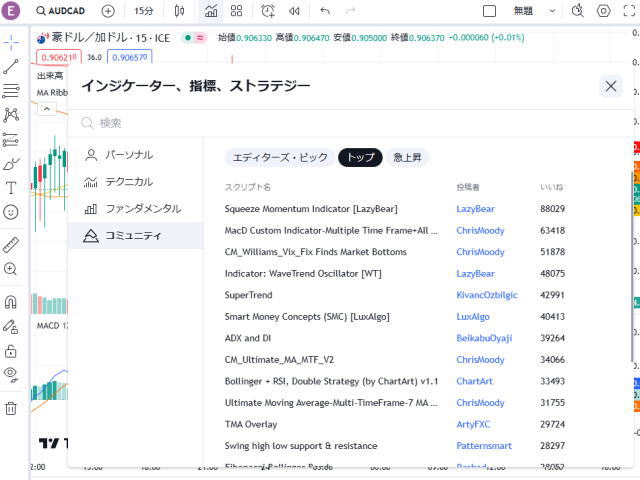Add symbol to compare with plus icon
The width and height of the screenshot is (640, 480).
click(x=108, y=11)
